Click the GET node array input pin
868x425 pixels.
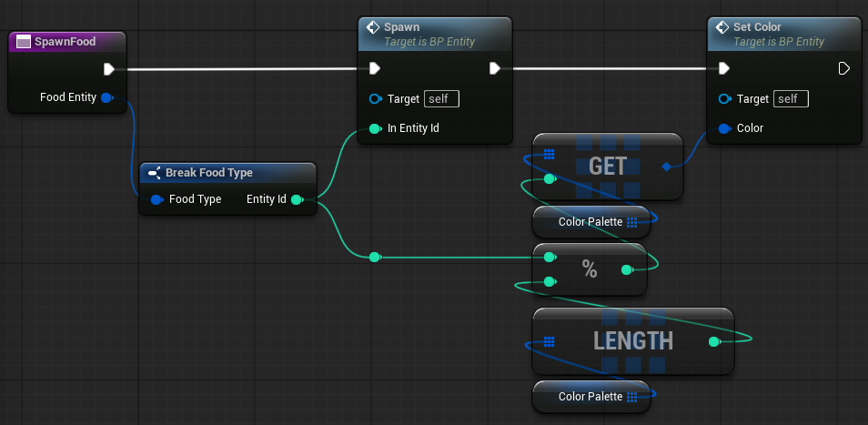click(x=549, y=155)
